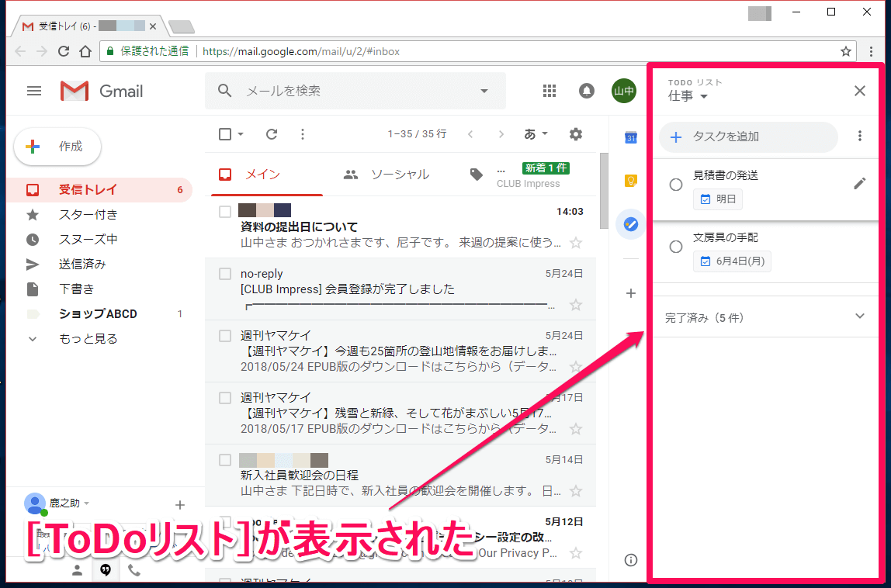Viewport: 891px width, 588px height.
Task: Open the phone calls icon
Action: (134, 570)
